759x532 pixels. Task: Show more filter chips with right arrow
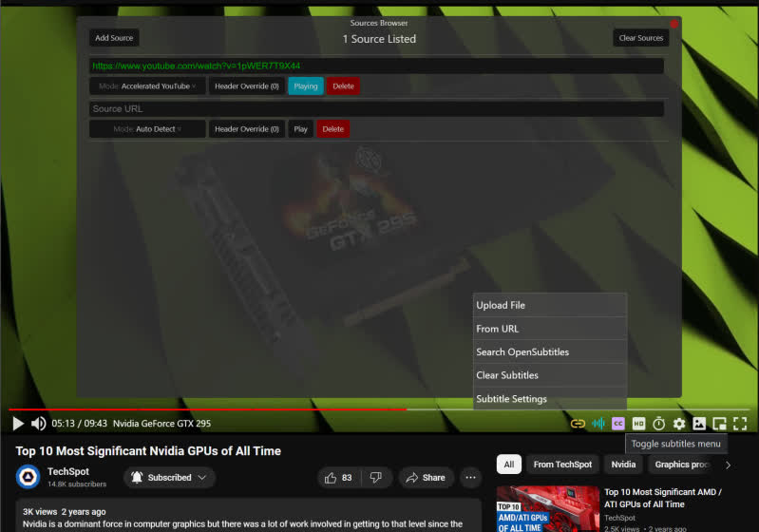point(728,465)
